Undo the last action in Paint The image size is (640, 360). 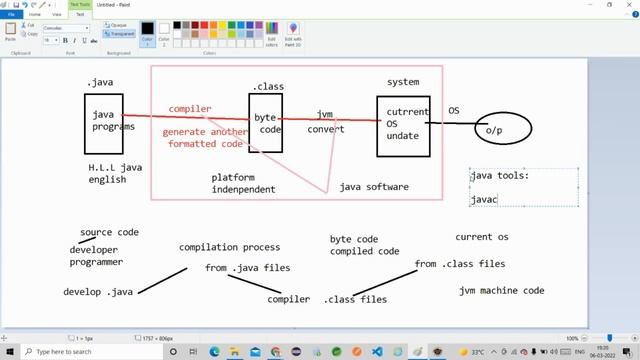click(x=25, y=5)
